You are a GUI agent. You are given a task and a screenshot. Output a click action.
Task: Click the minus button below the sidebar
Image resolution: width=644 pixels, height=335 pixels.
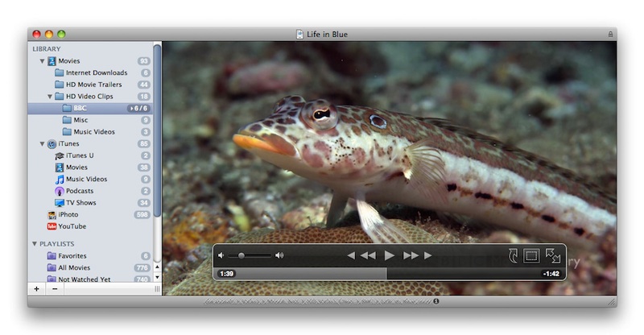pyautogui.click(x=54, y=288)
